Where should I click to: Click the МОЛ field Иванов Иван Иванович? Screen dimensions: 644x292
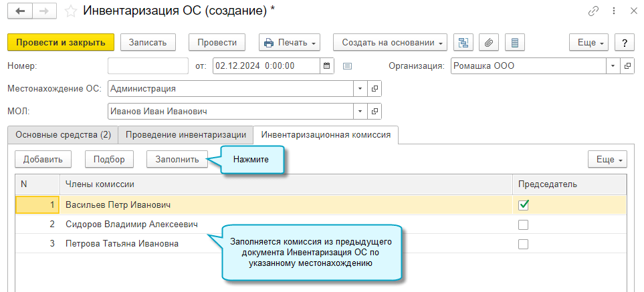(x=231, y=111)
